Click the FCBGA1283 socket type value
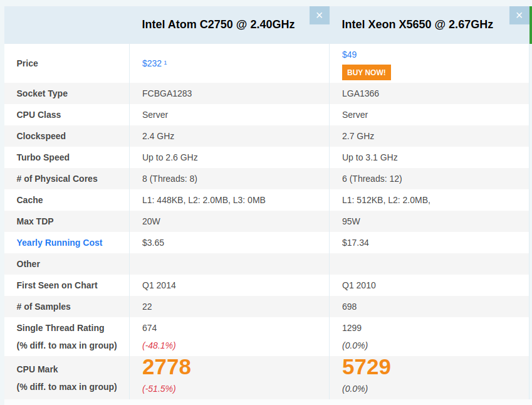This screenshot has height=405, width=532. click(167, 93)
